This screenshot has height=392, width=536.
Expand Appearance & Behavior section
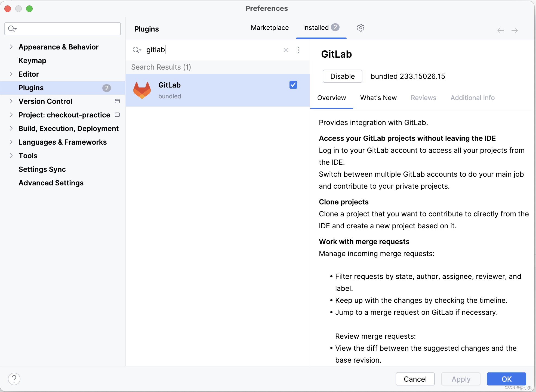click(11, 47)
